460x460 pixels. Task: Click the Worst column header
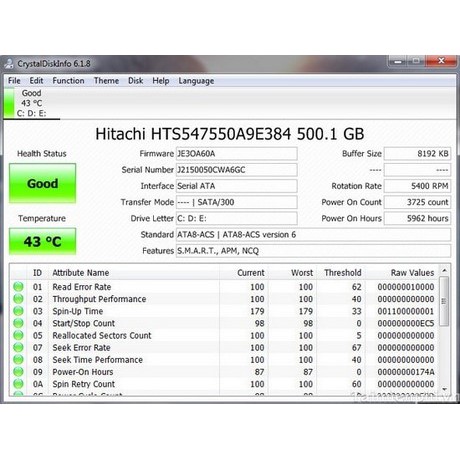[x=292, y=273]
